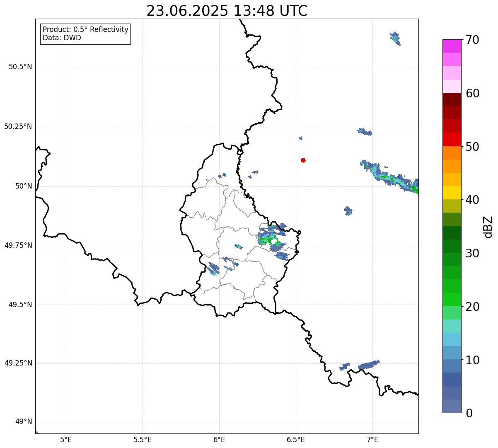Click the echo at the top right near 50.6°N
Screen dimensions: 498x448
(395, 38)
